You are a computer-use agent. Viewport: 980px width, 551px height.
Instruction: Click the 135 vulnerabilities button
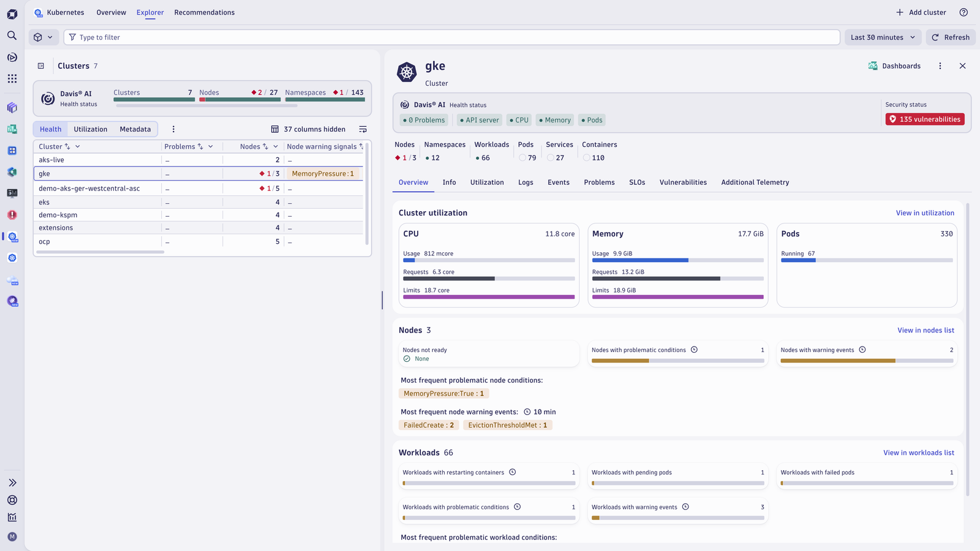[925, 119]
